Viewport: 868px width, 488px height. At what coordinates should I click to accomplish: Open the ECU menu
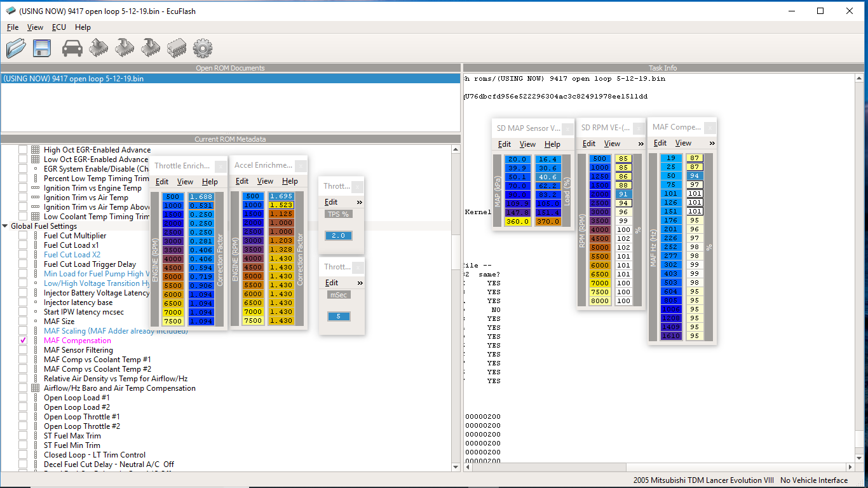58,27
